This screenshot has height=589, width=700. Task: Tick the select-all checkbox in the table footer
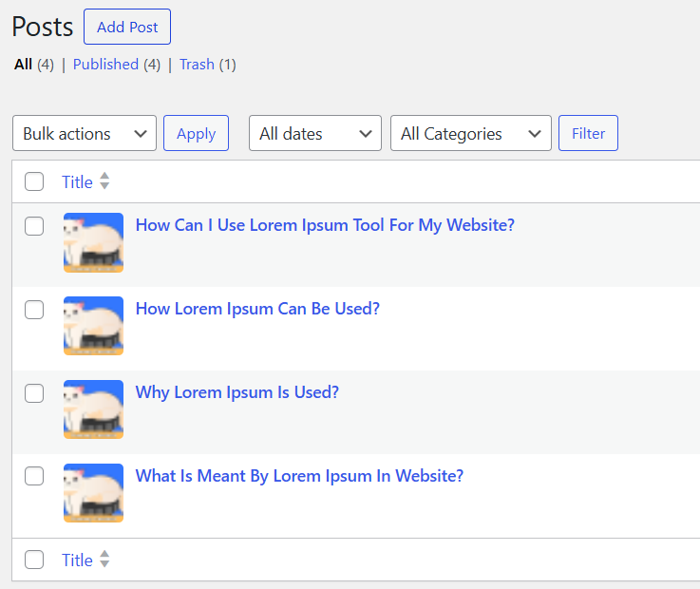tap(34, 560)
